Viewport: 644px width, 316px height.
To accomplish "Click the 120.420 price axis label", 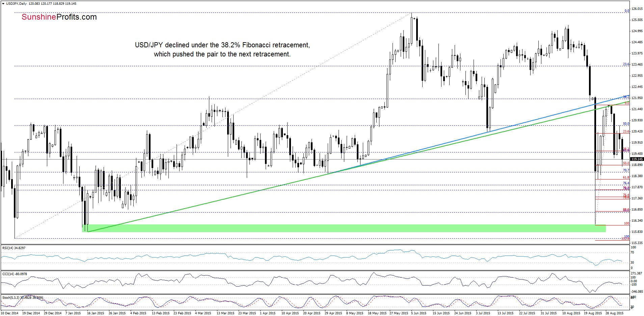I will (637, 131).
